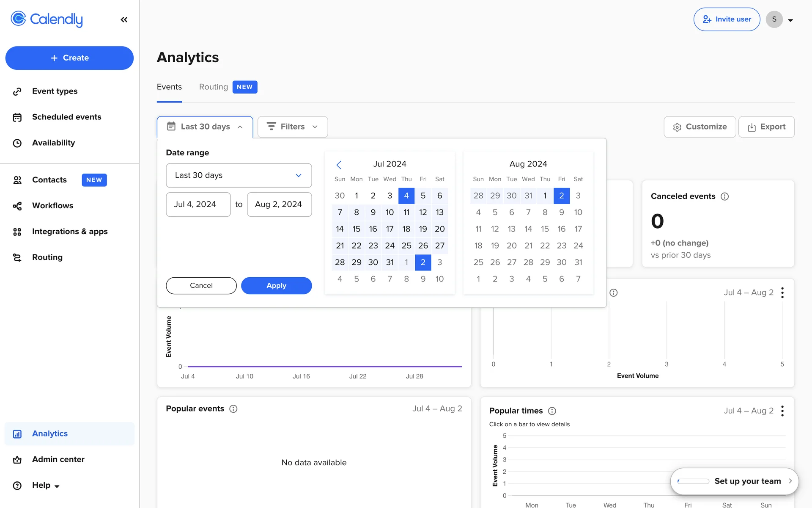Go to Availability clock icon
The height and width of the screenshot is (508, 812).
pyautogui.click(x=17, y=143)
